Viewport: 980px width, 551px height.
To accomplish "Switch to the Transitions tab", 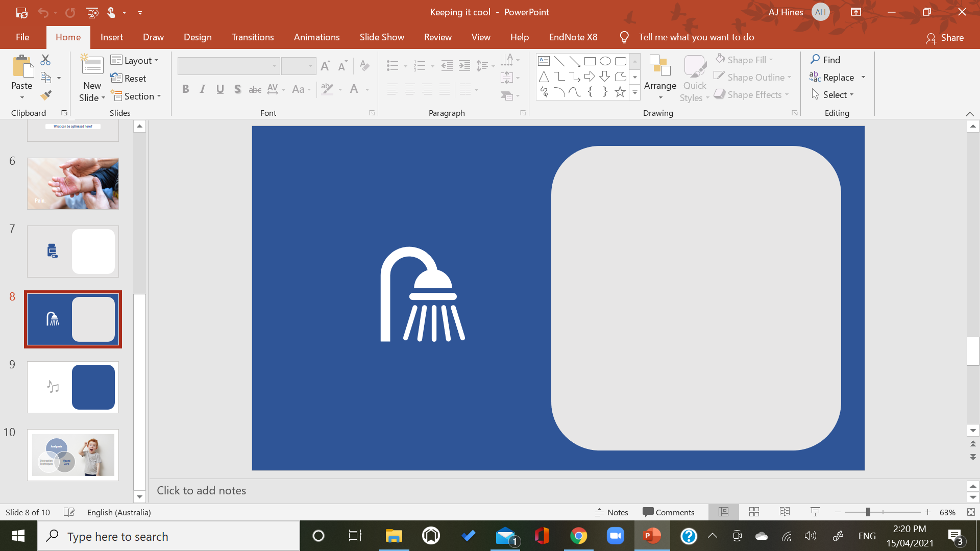I will coord(253,37).
